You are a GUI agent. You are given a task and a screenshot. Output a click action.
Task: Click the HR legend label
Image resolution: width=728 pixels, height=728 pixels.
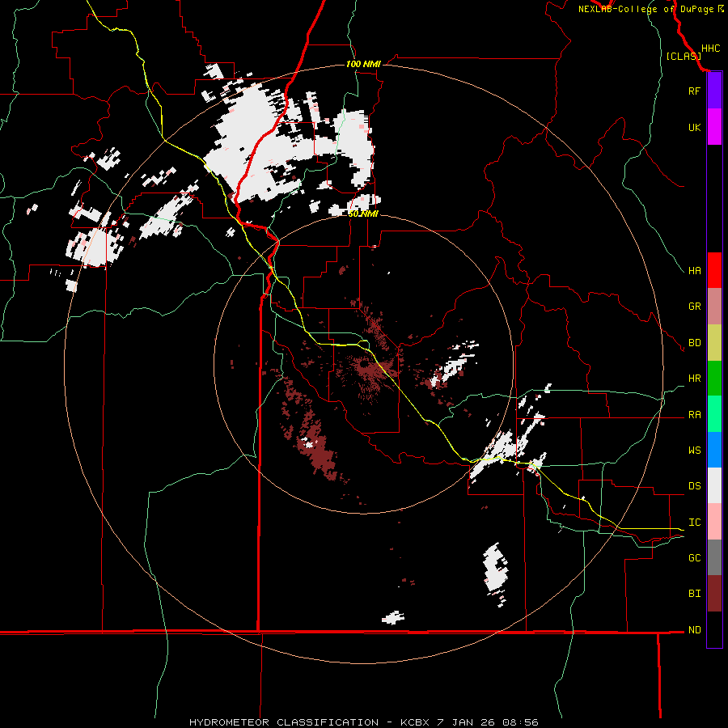click(x=694, y=379)
